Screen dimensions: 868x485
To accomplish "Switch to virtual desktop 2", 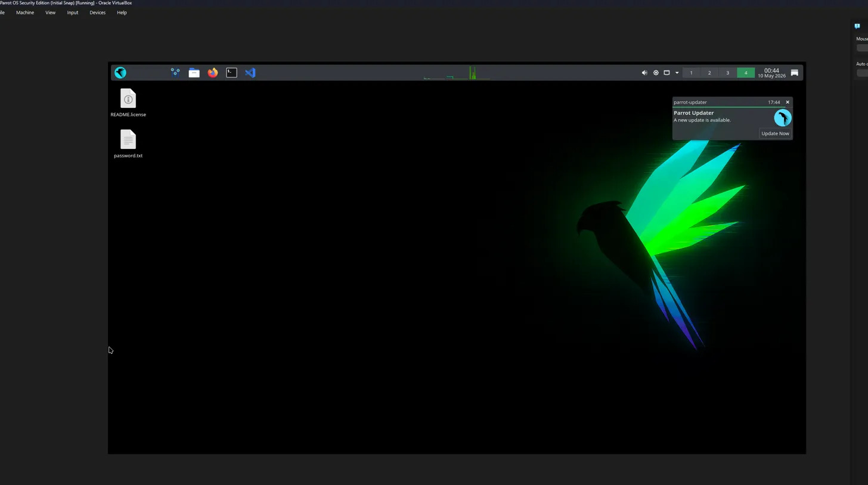I will click(x=709, y=73).
